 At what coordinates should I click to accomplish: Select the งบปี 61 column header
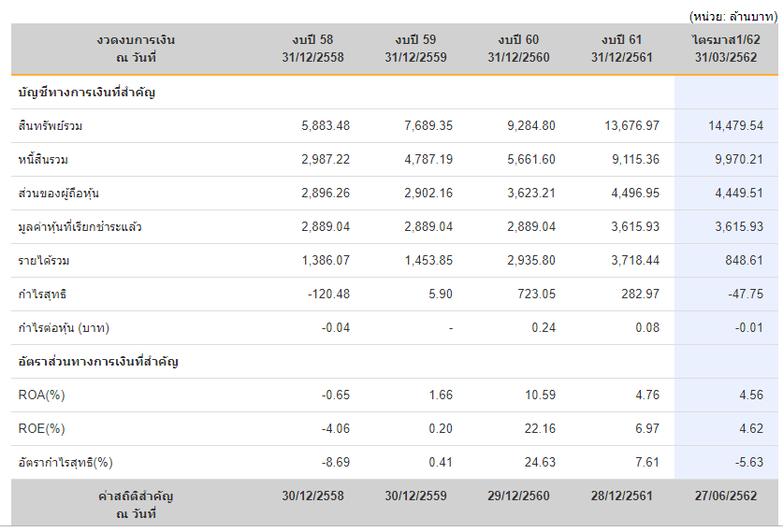[622, 49]
